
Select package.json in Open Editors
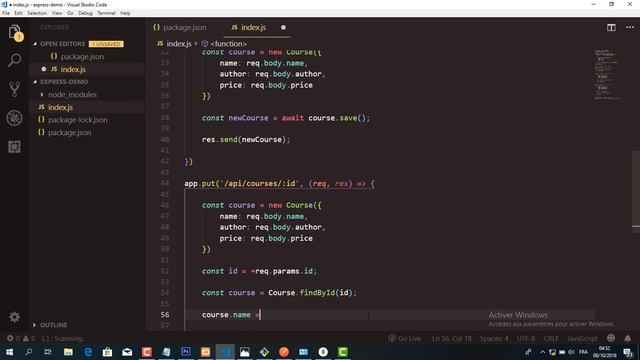[x=82, y=56]
